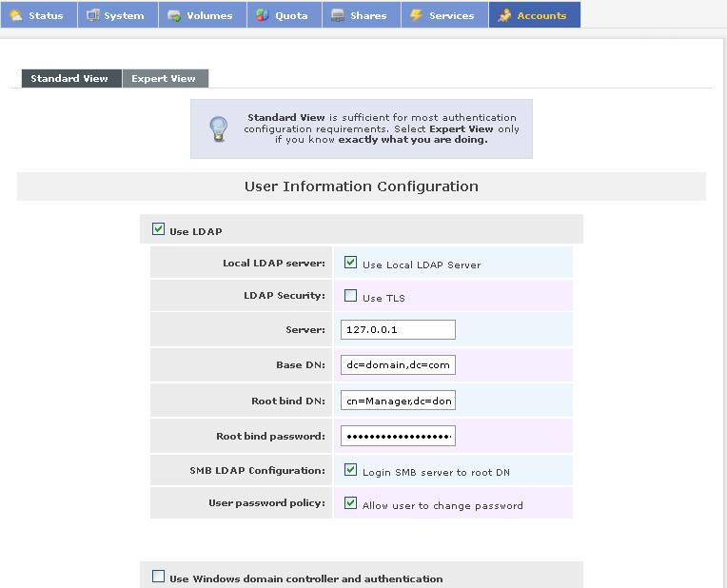Click the Server address input field

pyautogui.click(x=398, y=330)
